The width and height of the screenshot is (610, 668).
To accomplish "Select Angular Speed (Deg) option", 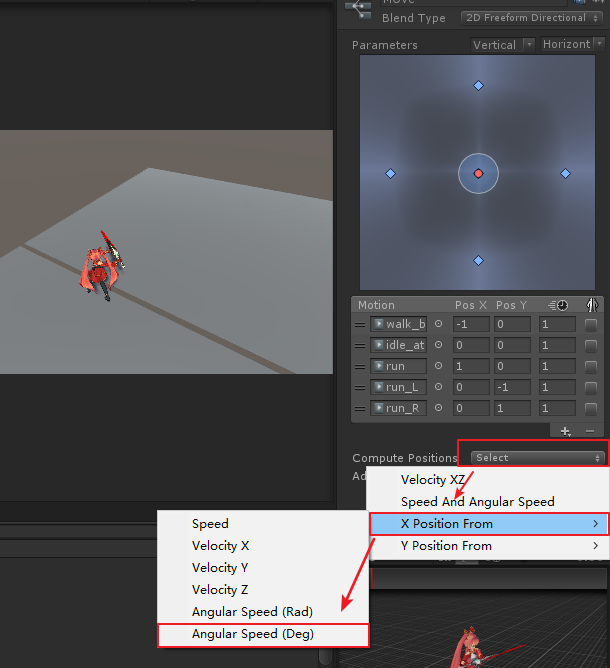I will 263,634.
